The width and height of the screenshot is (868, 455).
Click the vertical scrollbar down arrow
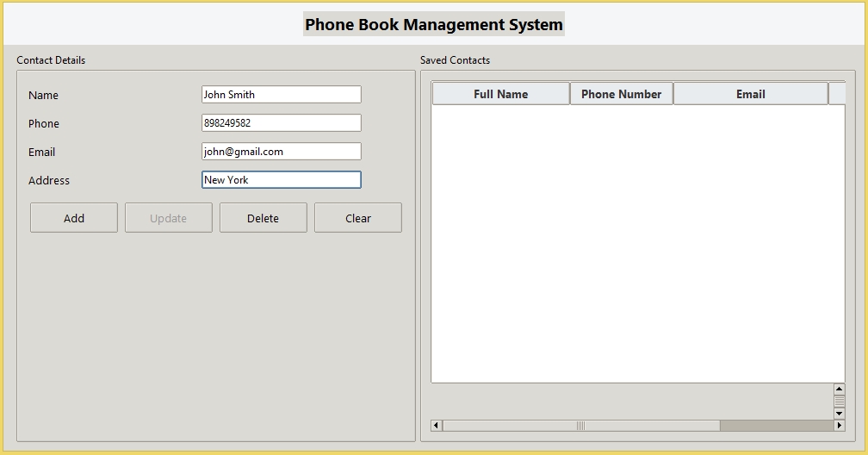tap(840, 414)
